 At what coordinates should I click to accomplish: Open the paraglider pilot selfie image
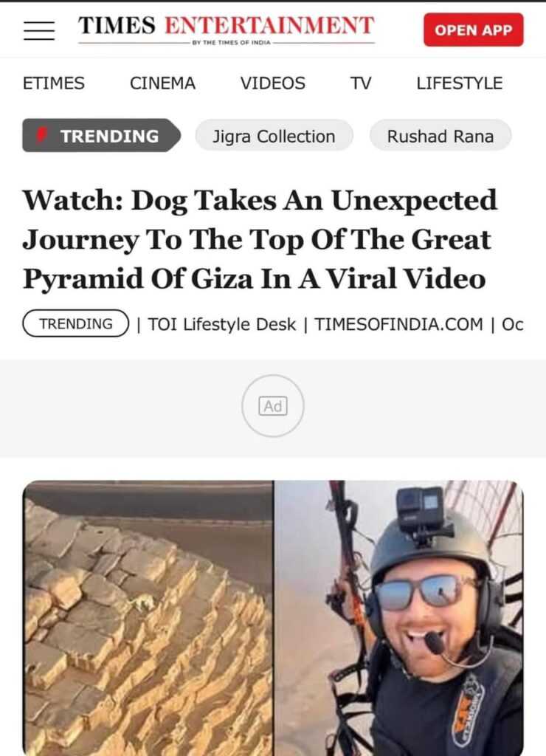coord(398,618)
